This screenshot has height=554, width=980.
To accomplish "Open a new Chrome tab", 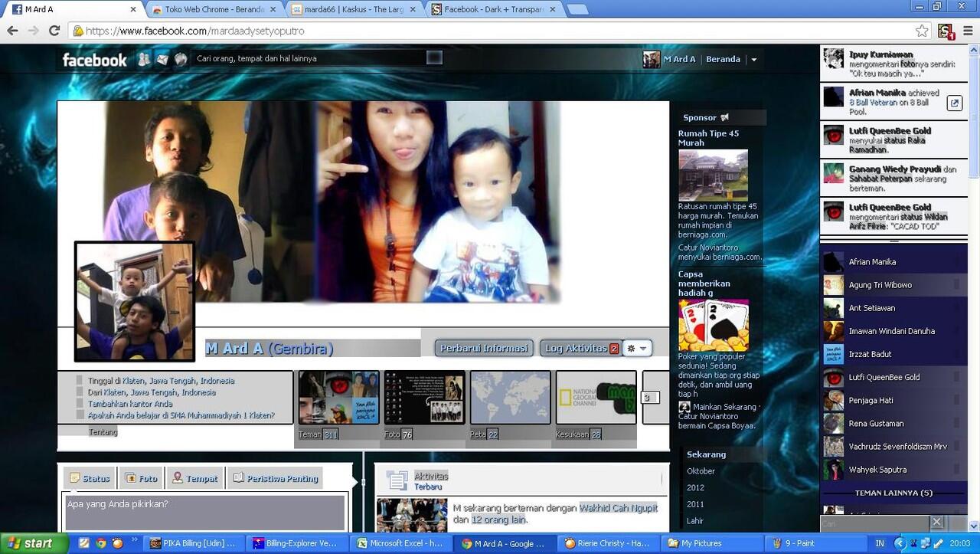I will tap(577, 9).
